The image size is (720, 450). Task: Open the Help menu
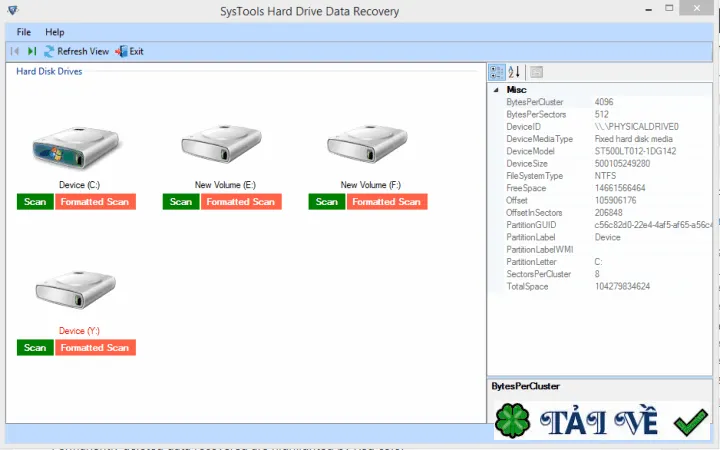(x=55, y=32)
